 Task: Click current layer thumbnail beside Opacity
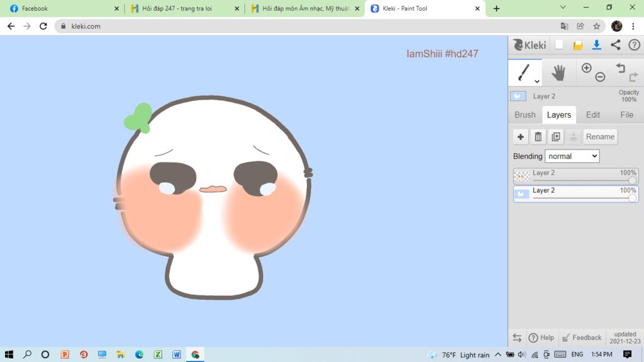[x=518, y=96]
